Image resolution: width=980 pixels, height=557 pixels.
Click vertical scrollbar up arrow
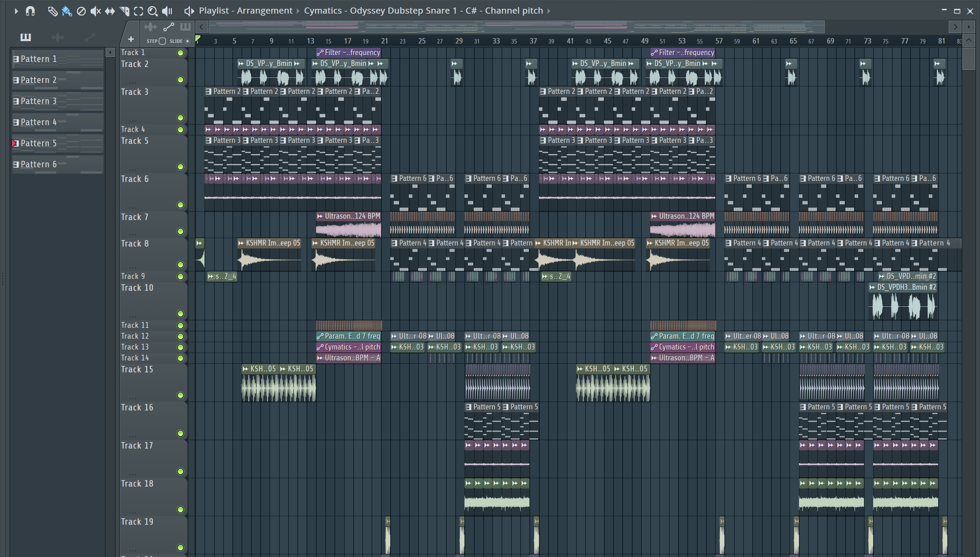tap(968, 40)
